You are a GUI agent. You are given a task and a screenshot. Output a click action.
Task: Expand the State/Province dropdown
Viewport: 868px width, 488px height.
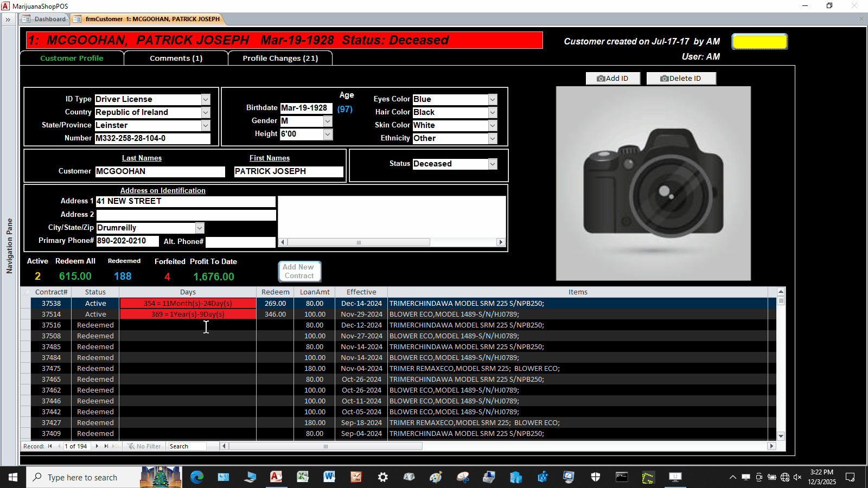click(206, 125)
